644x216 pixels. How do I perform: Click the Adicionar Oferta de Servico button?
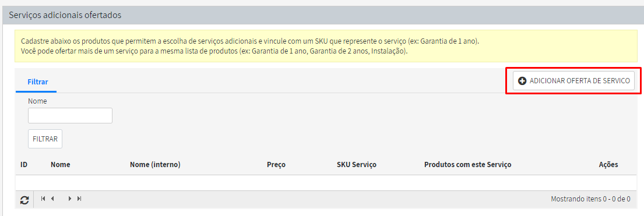coord(573,81)
